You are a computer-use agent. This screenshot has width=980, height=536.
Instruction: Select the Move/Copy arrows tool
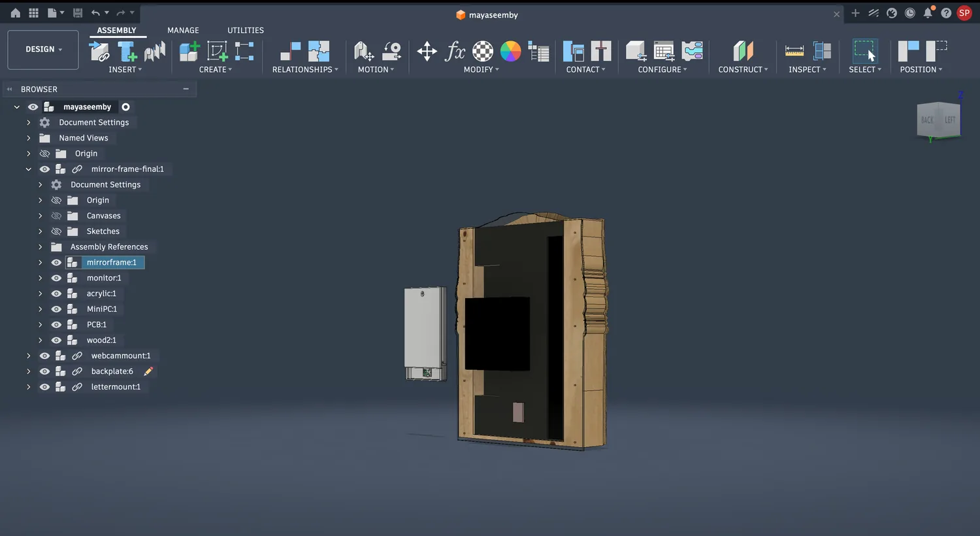pyautogui.click(x=427, y=51)
